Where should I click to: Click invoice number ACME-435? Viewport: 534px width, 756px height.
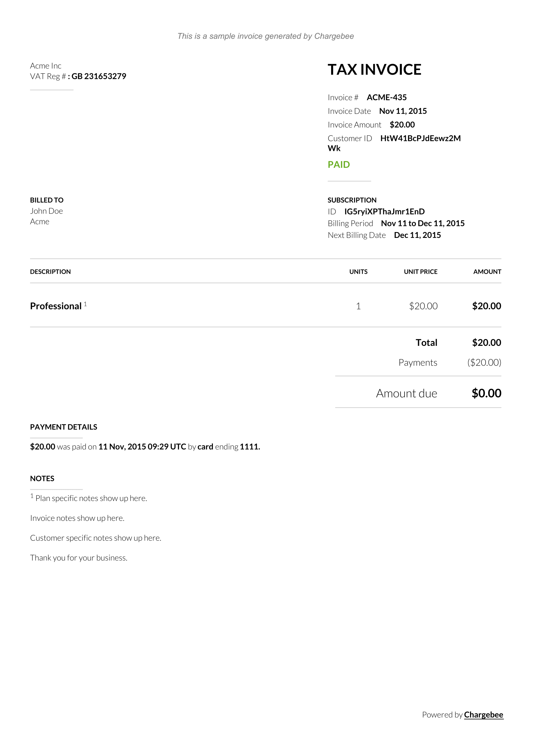point(387,98)
